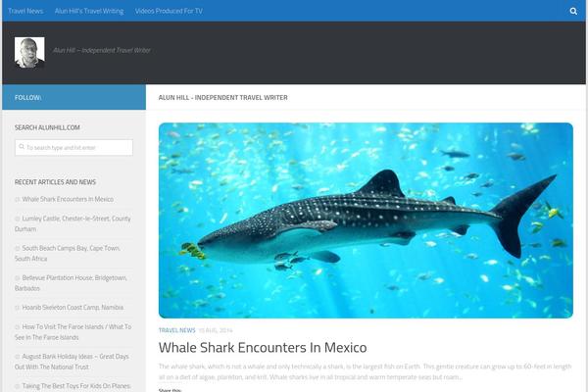Click the magnifier icon inside search field
The height and width of the screenshot is (392, 588).
click(21, 147)
